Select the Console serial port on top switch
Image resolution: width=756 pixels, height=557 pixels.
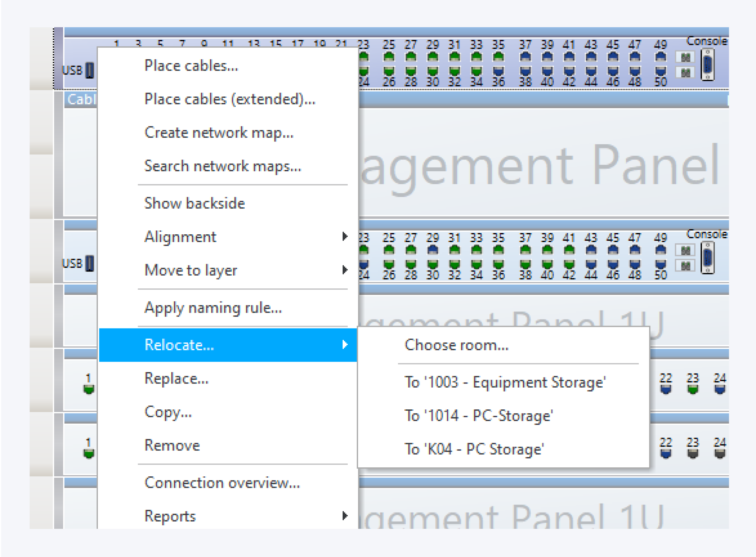[x=707, y=65]
